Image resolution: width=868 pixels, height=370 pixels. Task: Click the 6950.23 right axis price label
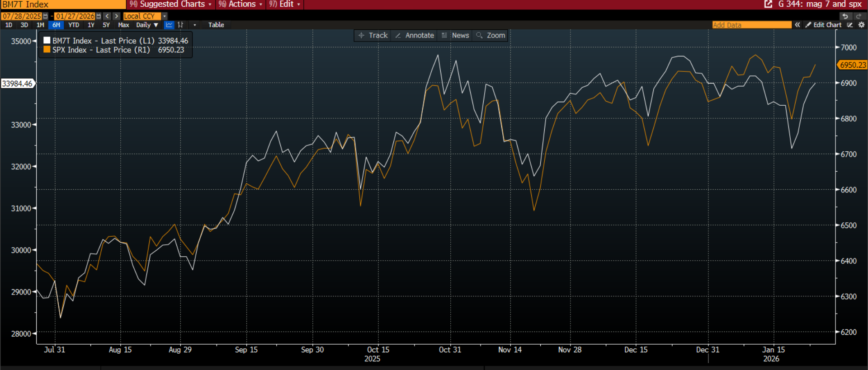(853, 65)
